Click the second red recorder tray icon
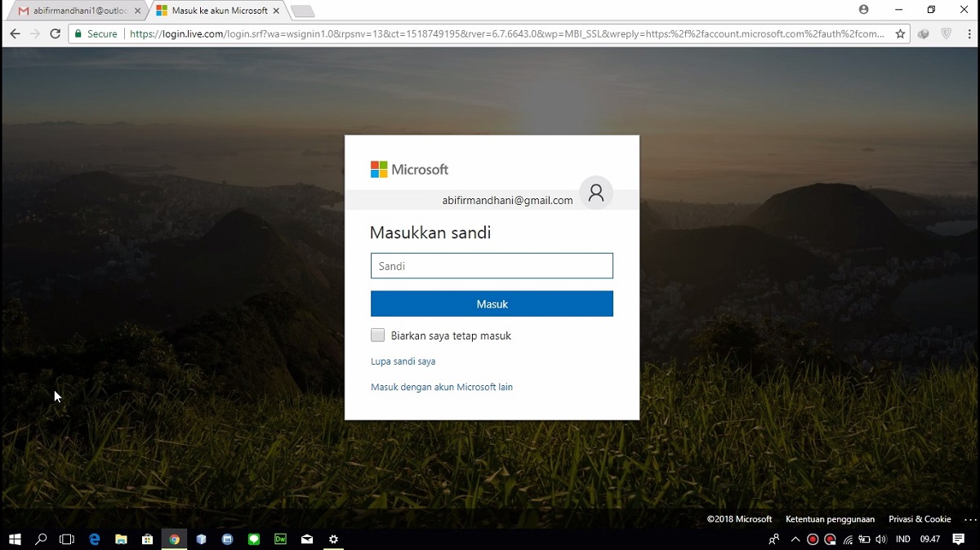 coord(830,539)
